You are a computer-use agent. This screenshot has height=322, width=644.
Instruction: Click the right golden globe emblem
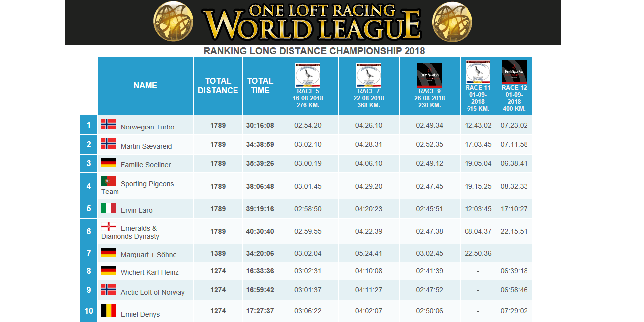(451, 22)
